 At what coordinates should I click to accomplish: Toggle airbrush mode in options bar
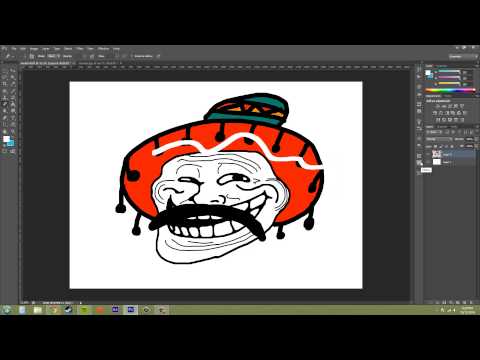coord(124,56)
